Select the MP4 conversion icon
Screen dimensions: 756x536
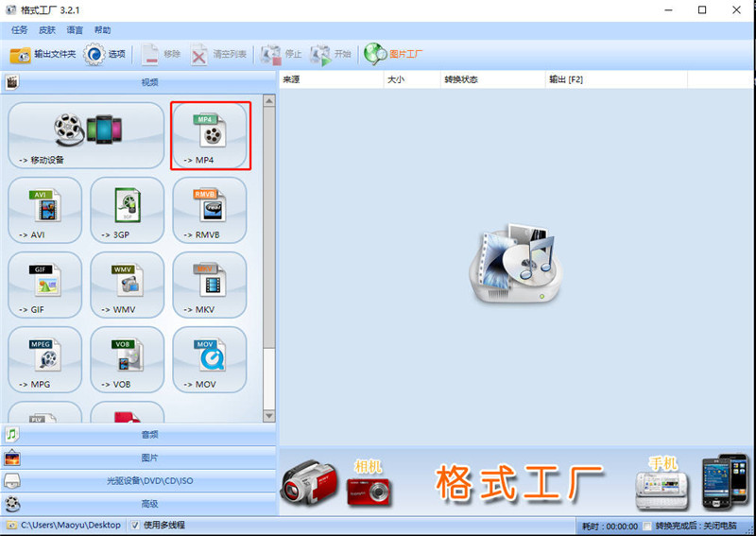210,135
